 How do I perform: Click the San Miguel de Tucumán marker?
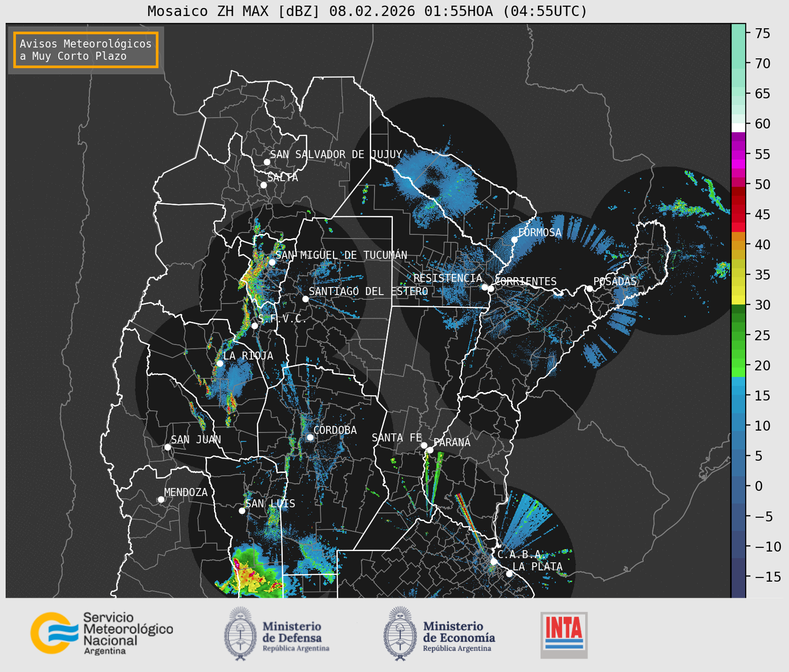[272, 262]
